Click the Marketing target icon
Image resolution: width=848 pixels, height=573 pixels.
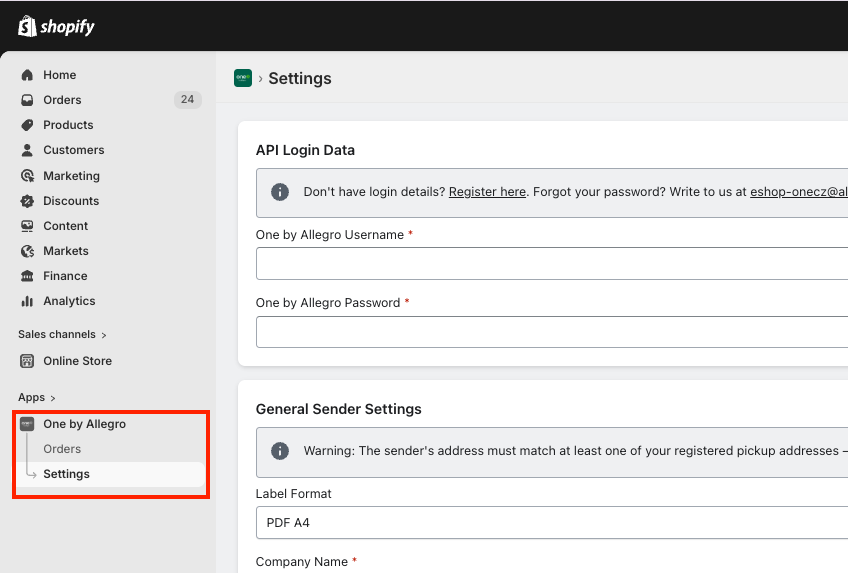(27, 176)
